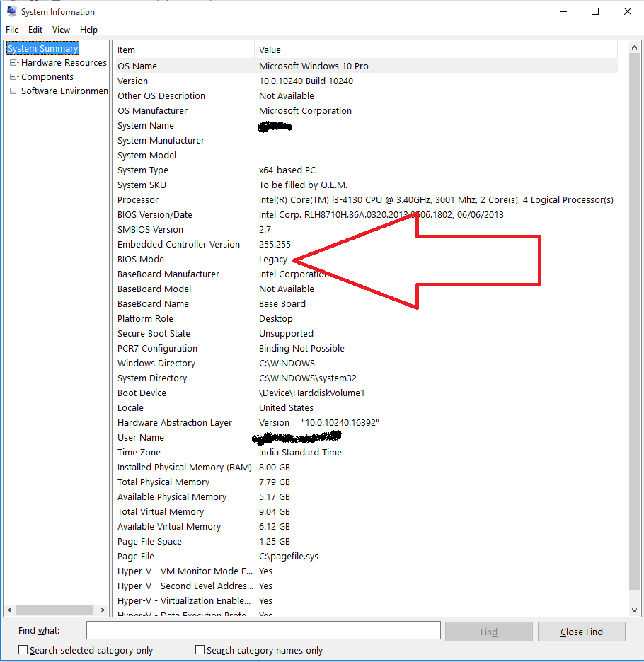
Task: Click the vertical scrollbar down arrow
Action: point(634,610)
